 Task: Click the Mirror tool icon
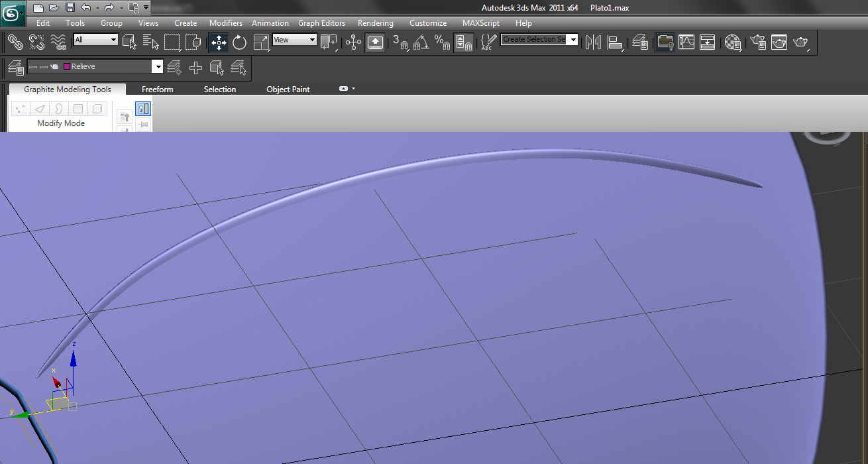(594, 42)
